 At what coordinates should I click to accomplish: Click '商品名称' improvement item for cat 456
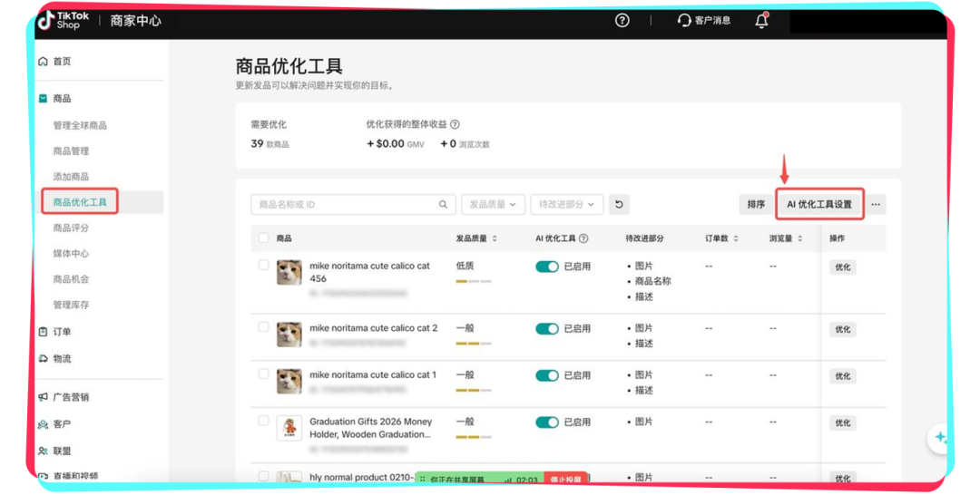click(652, 281)
